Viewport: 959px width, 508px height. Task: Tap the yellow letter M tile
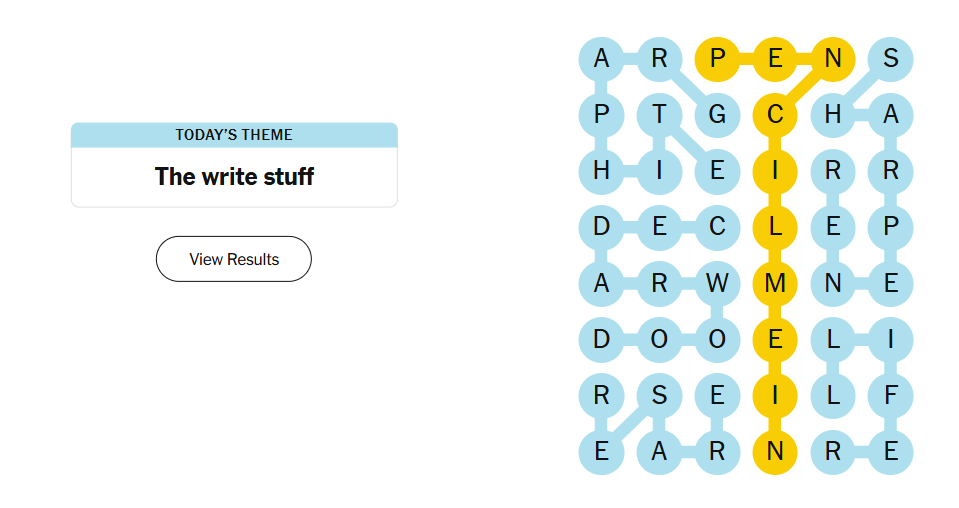tap(775, 283)
